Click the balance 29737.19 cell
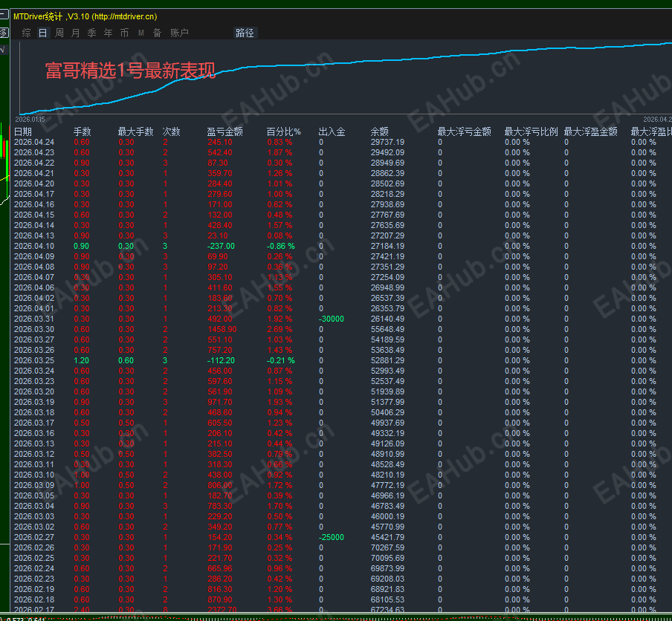This screenshot has height=621, width=672. [387, 142]
